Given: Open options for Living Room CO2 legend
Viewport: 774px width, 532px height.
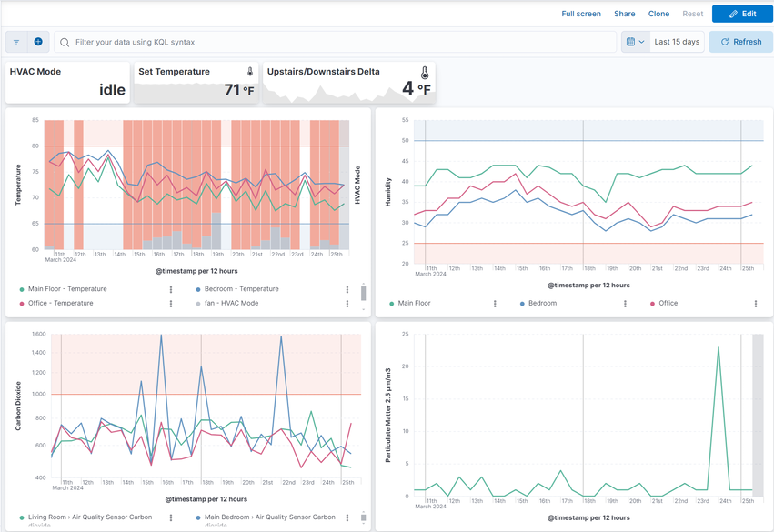Looking at the screenshot, I should click(171, 517).
